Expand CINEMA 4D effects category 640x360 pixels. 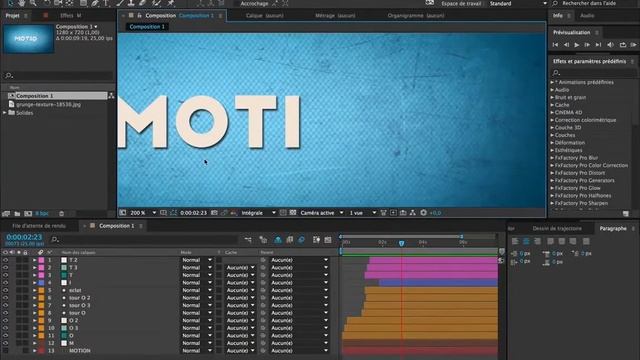[552, 112]
